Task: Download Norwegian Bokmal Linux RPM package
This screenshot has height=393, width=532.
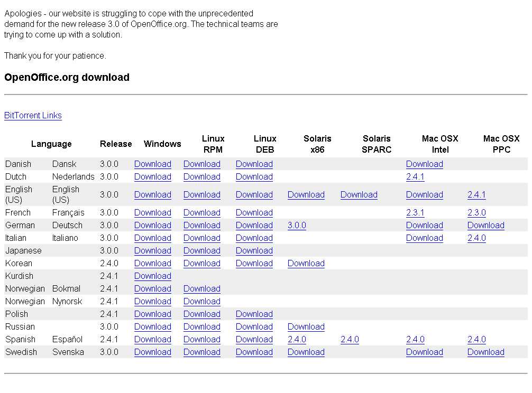Action: 202,289
